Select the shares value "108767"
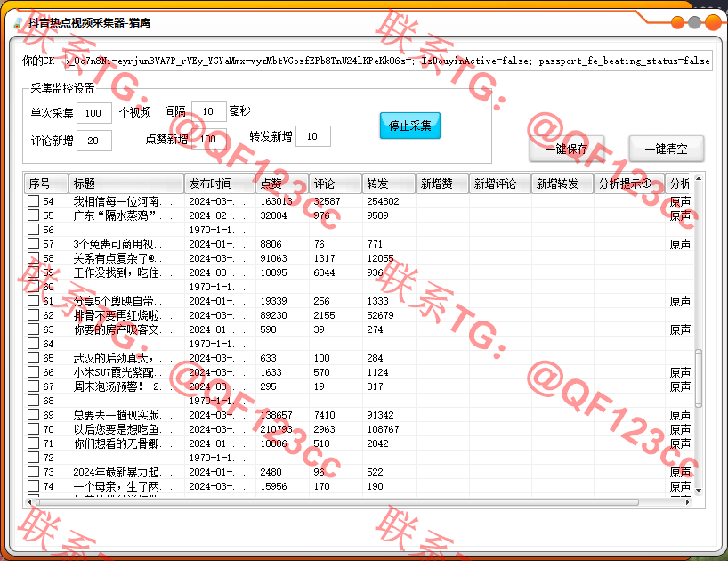 point(383,429)
